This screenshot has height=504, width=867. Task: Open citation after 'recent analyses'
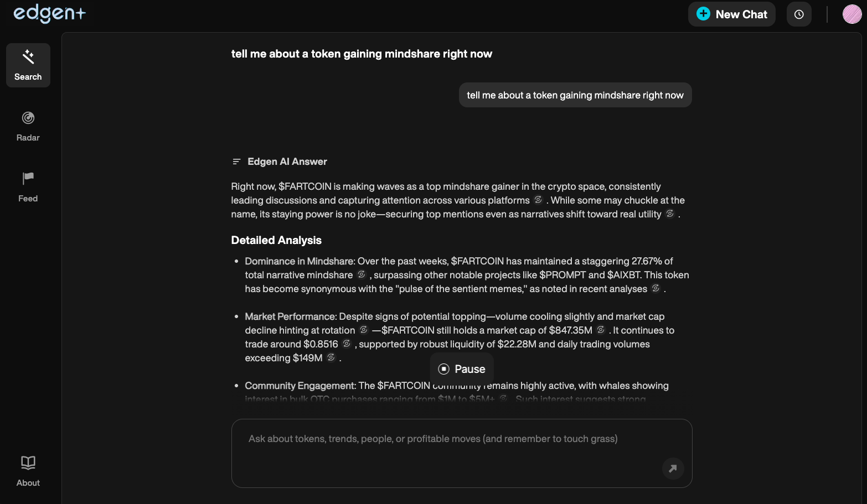(656, 288)
